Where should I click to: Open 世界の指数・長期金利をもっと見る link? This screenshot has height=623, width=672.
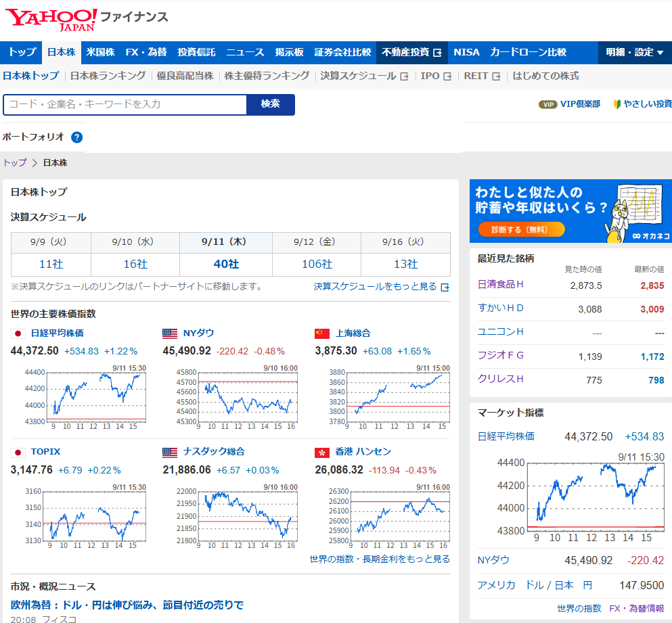click(x=380, y=559)
